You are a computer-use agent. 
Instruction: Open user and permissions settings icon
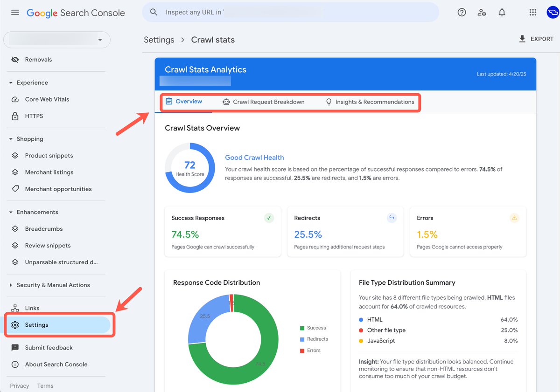pyautogui.click(x=482, y=13)
